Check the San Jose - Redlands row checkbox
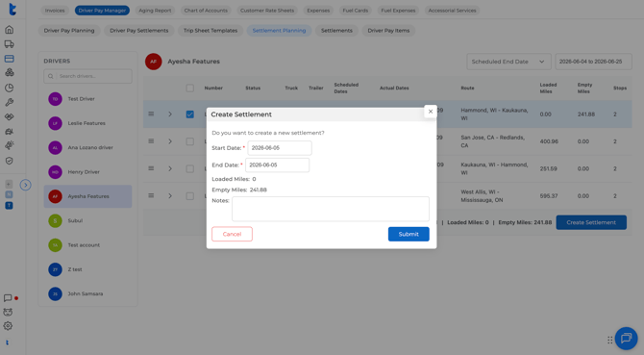The width and height of the screenshot is (644, 355). (189, 141)
